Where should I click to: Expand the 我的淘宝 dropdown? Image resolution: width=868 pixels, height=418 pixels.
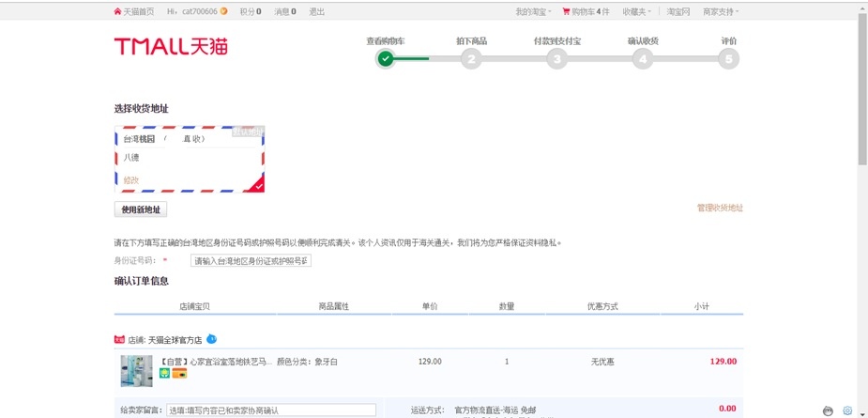tap(533, 11)
